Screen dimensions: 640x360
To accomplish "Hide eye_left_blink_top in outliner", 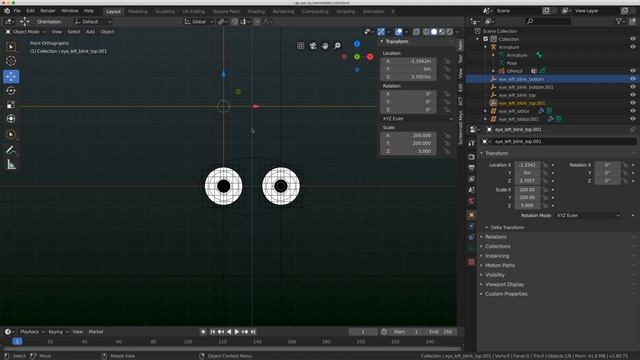I will 633,95.
